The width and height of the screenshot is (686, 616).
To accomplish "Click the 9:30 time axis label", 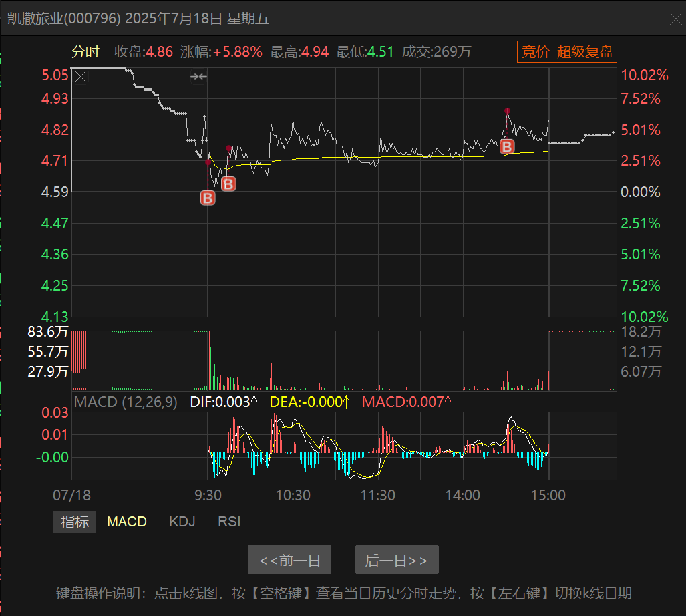I will pyautogui.click(x=208, y=495).
